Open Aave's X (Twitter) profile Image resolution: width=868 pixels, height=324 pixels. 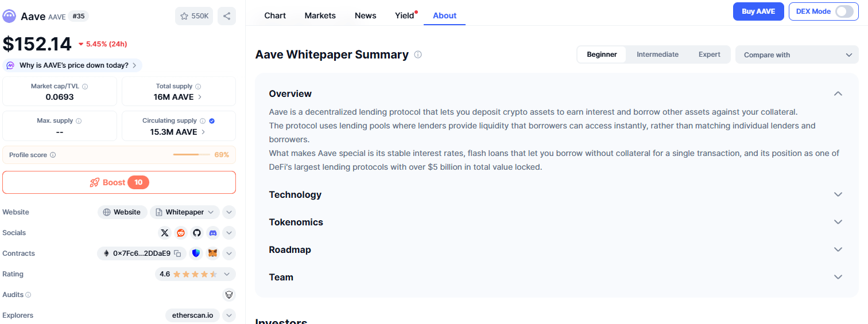click(x=165, y=233)
